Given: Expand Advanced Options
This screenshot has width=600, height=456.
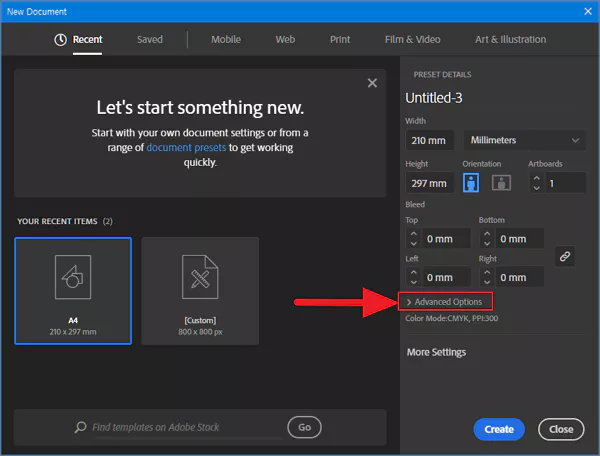Looking at the screenshot, I should (445, 302).
